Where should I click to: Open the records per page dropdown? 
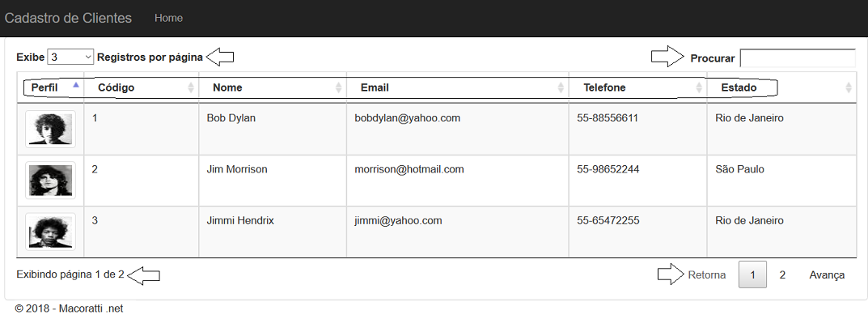pos(71,57)
